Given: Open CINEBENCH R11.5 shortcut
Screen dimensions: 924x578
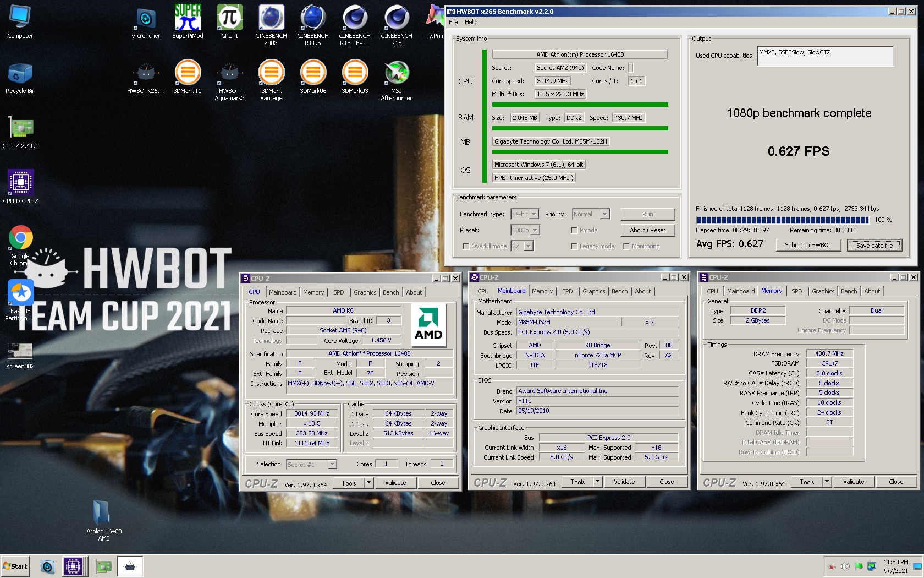Looking at the screenshot, I should pyautogui.click(x=313, y=25).
